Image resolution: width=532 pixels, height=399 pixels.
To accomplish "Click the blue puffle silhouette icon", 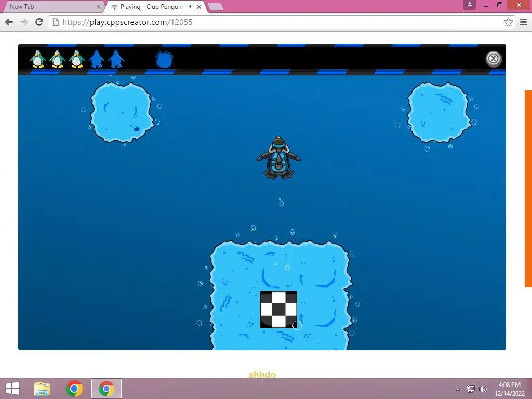I will coord(164,59).
